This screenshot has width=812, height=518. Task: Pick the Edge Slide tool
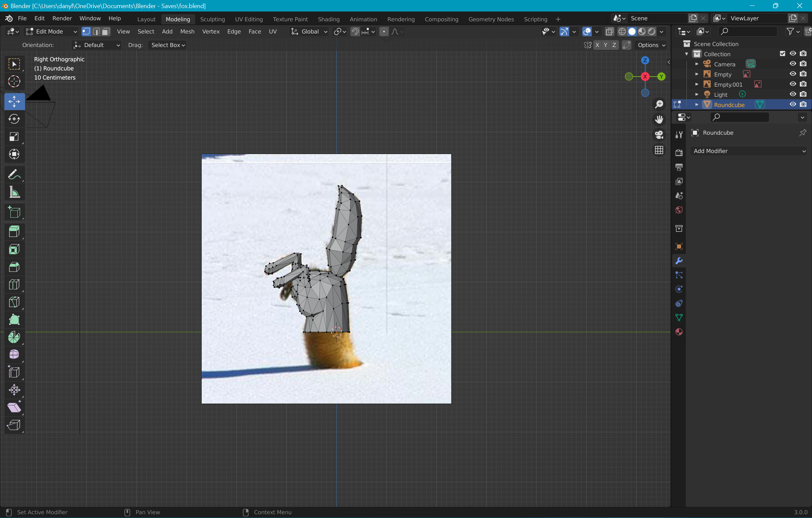pyautogui.click(x=14, y=372)
